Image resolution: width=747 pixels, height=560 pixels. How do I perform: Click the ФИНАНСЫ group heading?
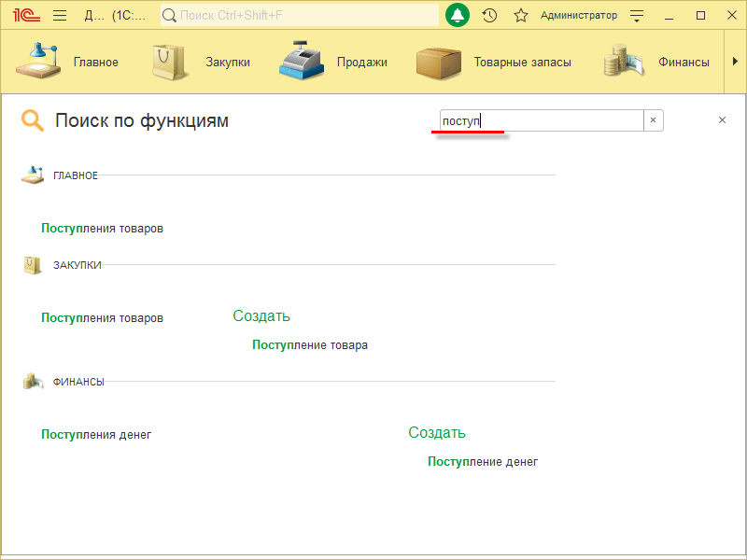pyautogui.click(x=78, y=382)
